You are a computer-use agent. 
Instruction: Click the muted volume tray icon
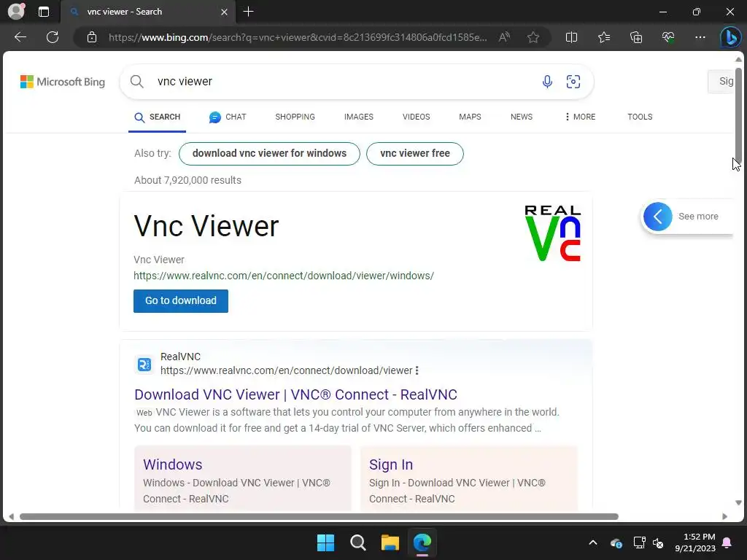pos(658,542)
